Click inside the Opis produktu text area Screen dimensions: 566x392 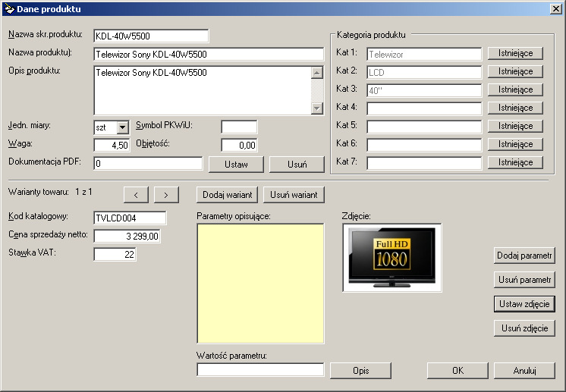point(202,90)
